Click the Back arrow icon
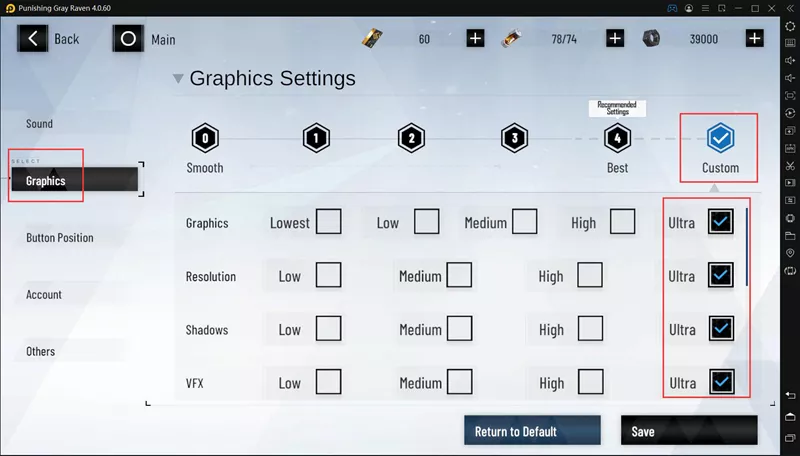The height and width of the screenshot is (456, 800). coord(34,39)
